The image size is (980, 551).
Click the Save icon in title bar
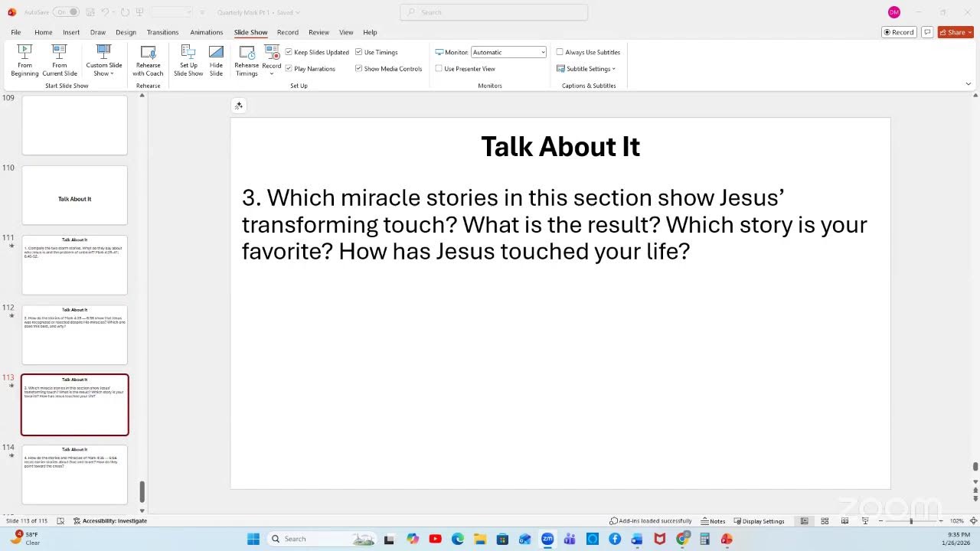pyautogui.click(x=90, y=12)
